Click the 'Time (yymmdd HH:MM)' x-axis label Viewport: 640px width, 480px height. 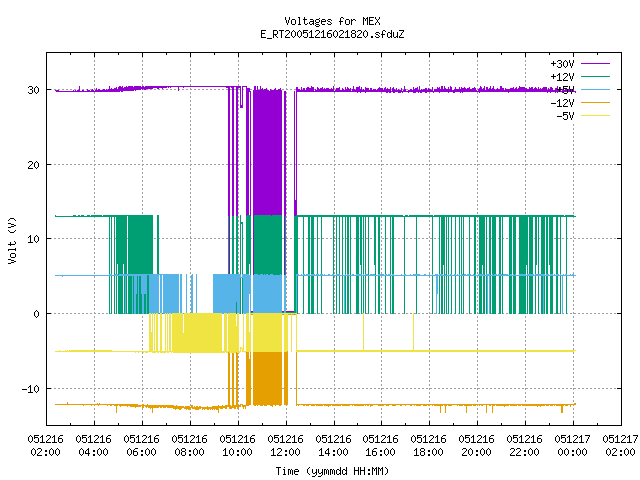pos(332,471)
